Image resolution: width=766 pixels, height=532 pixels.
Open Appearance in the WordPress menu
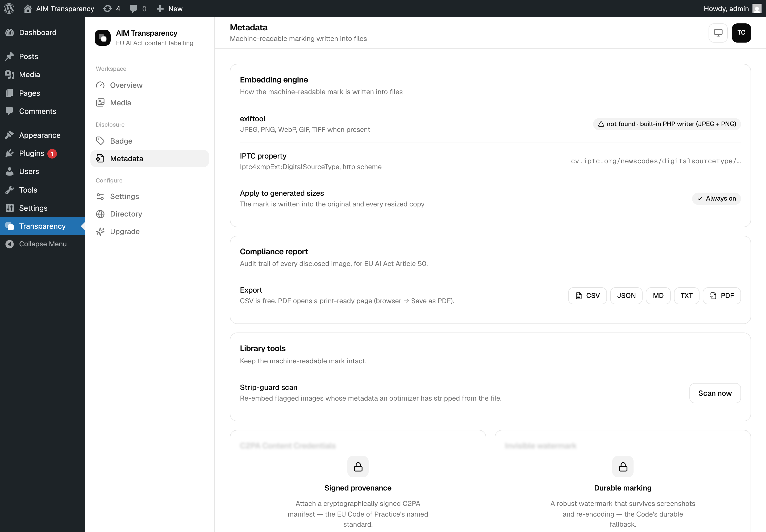(x=42, y=135)
